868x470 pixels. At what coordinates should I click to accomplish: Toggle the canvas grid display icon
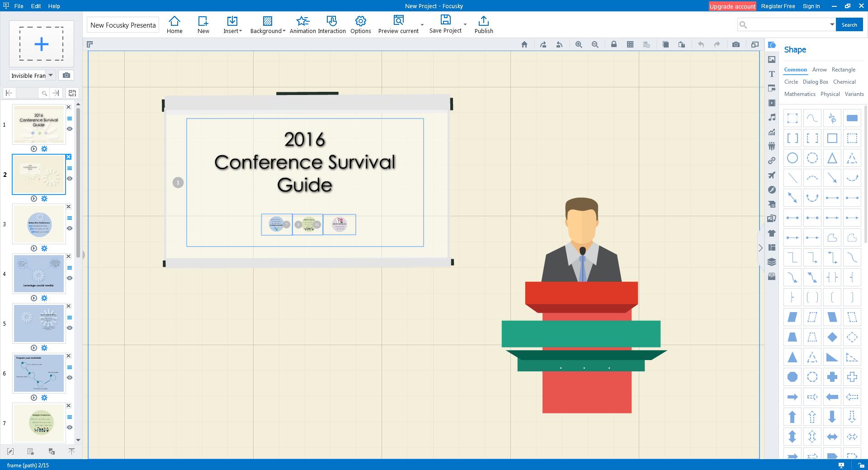630,44
